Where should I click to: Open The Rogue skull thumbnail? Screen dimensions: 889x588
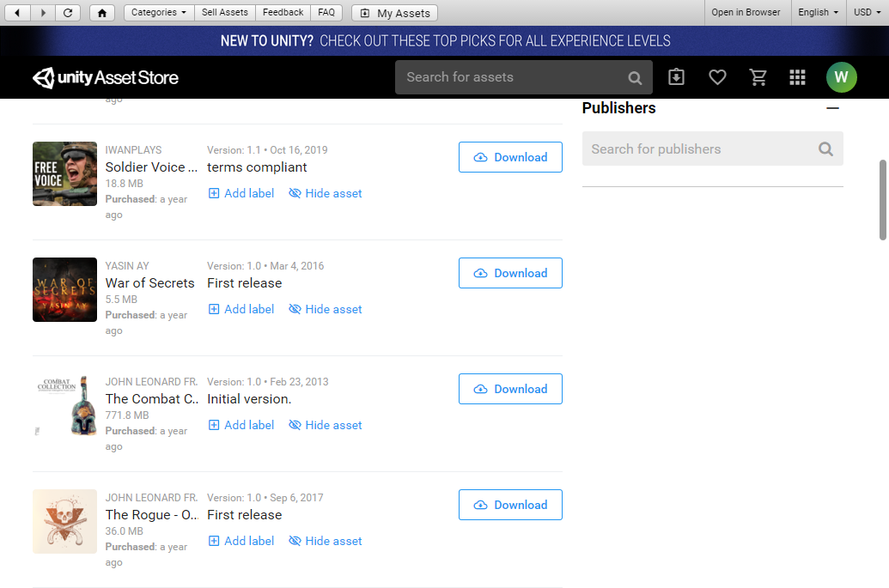[64, 522]
